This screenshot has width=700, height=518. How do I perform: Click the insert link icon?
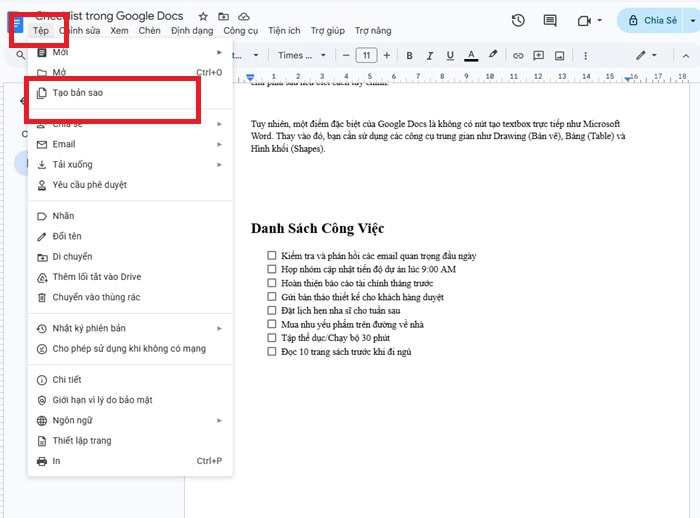[518, 55]
